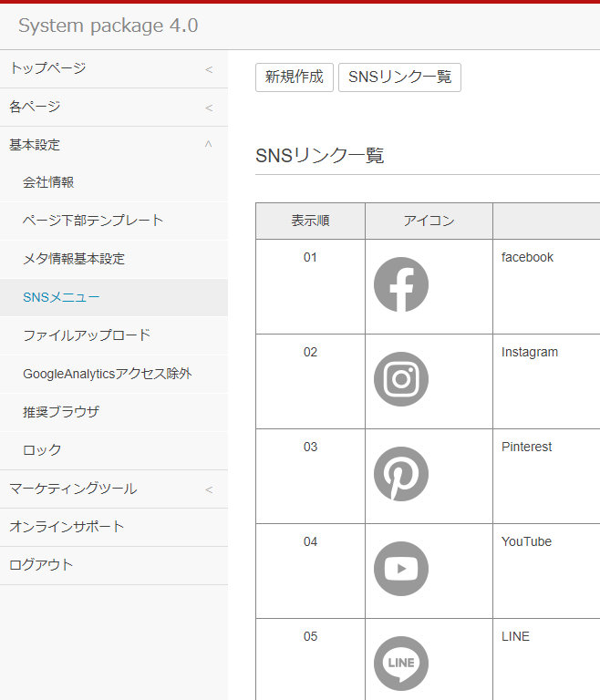Click the LINE icon in row 05

400,664
